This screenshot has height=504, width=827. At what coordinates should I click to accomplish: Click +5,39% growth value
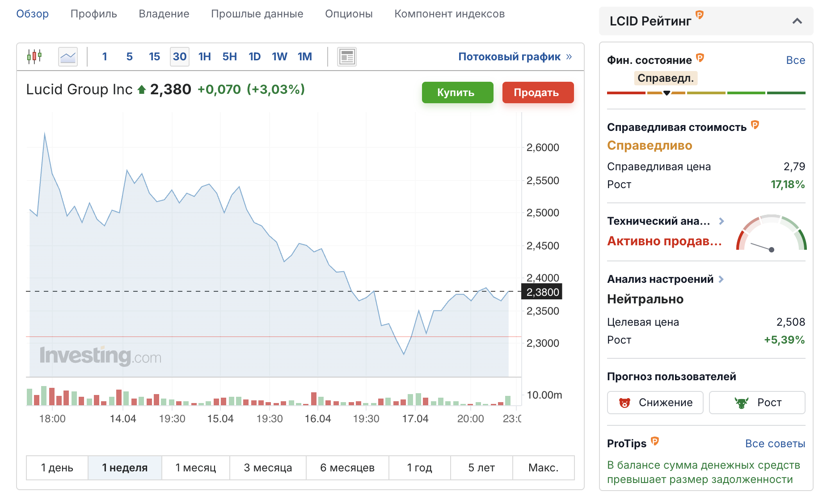[x=785, y=340]
